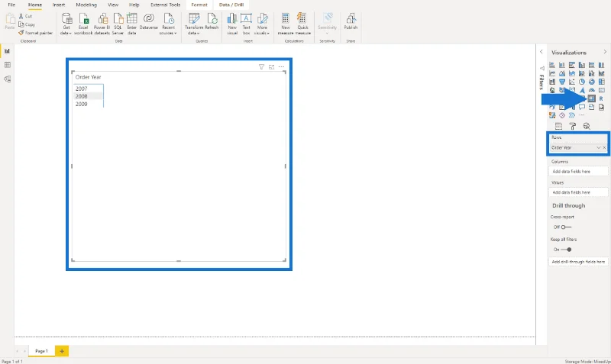Screen dimensions: 611x364
Task: Switch to the Data / Drill tab
Action: point(231,5)
